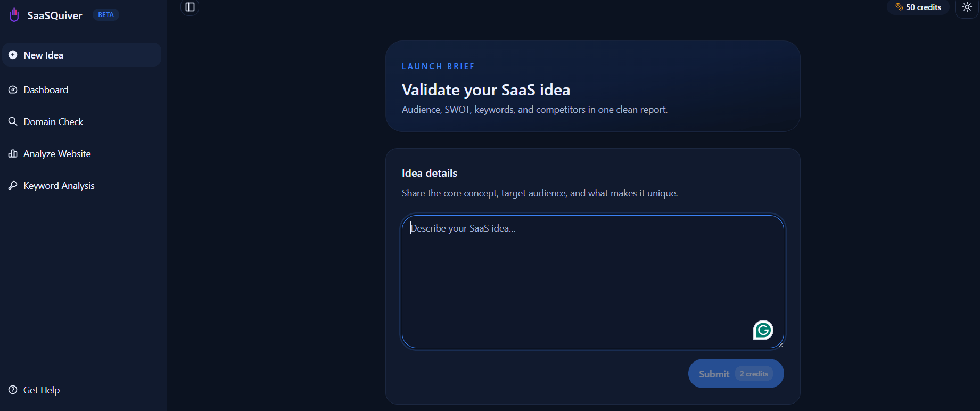980x411 pixels.
Task: Open the Get Help link
Action: (x=42, y=390)
